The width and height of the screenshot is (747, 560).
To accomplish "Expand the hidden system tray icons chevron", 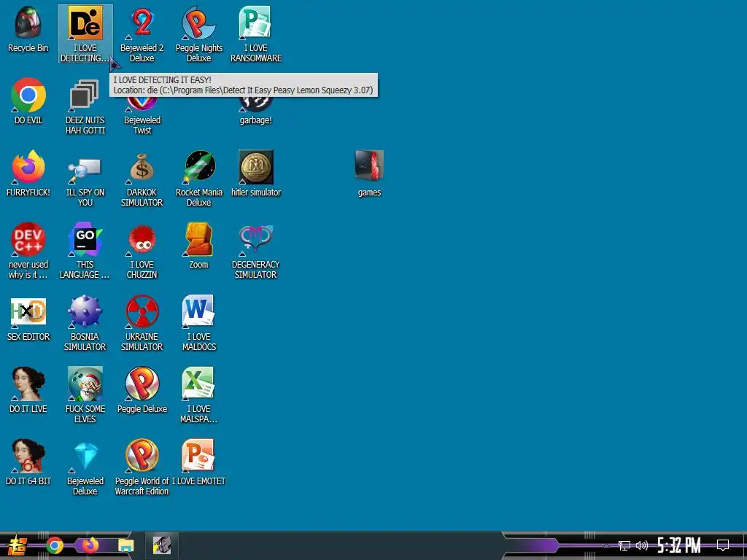I will click(x=606, y=546).
